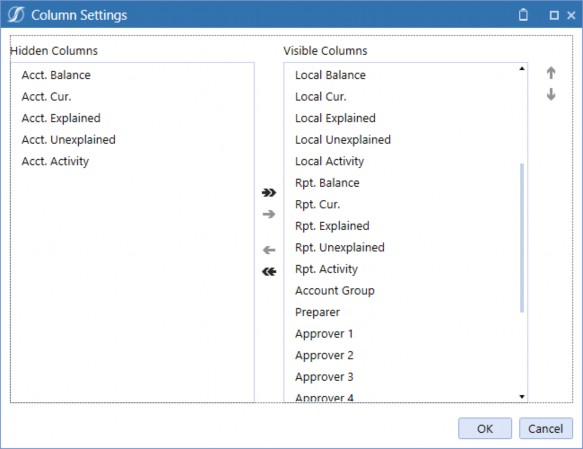The image size is (583, 449).
Task: Select Acct. Balance in Hidden Columns
Action: pyautogui.click(x=56, y=75)
